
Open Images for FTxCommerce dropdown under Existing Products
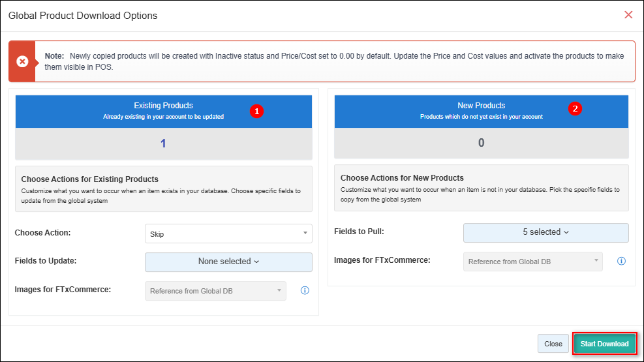coord(215,291)
